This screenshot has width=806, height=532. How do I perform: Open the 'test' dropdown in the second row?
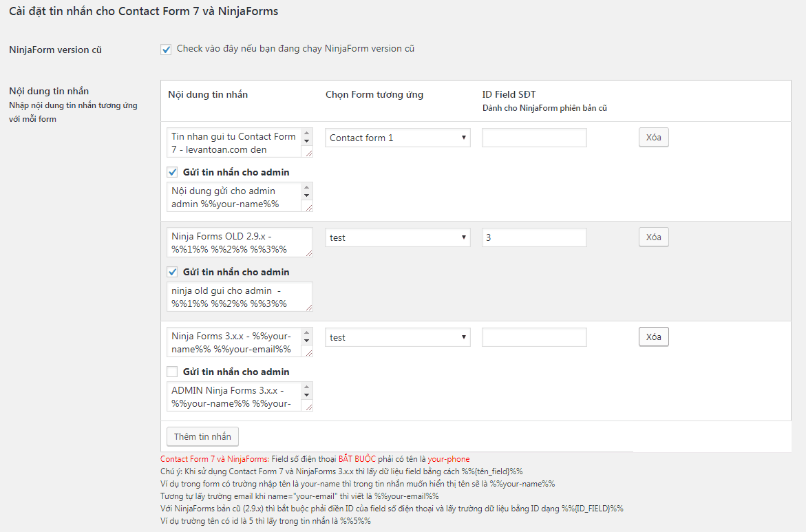click(x=397, y=237)
